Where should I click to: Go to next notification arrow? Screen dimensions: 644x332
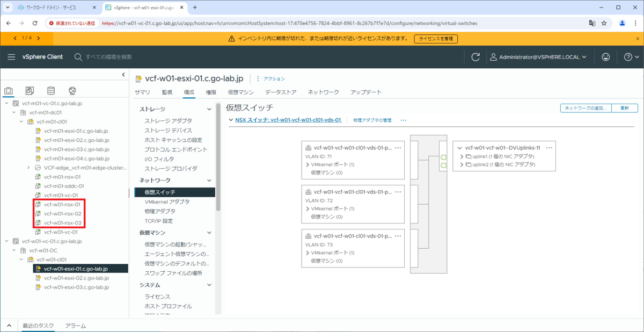[38, 38]
